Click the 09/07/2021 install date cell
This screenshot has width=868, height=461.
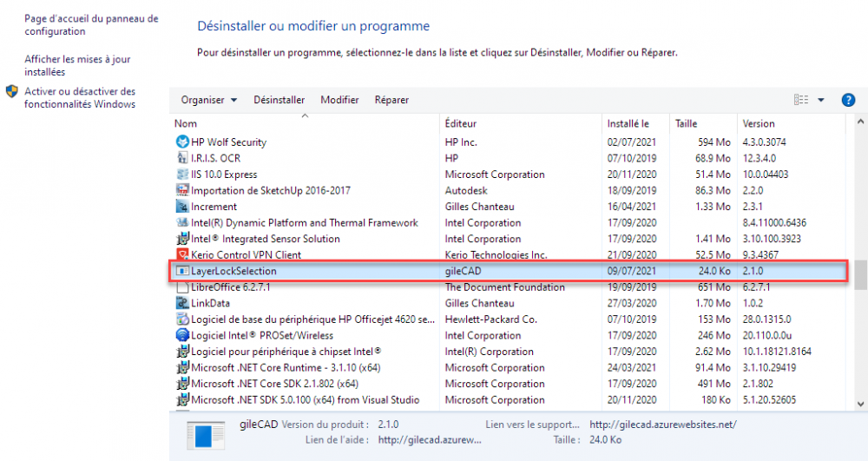(632, 271)
